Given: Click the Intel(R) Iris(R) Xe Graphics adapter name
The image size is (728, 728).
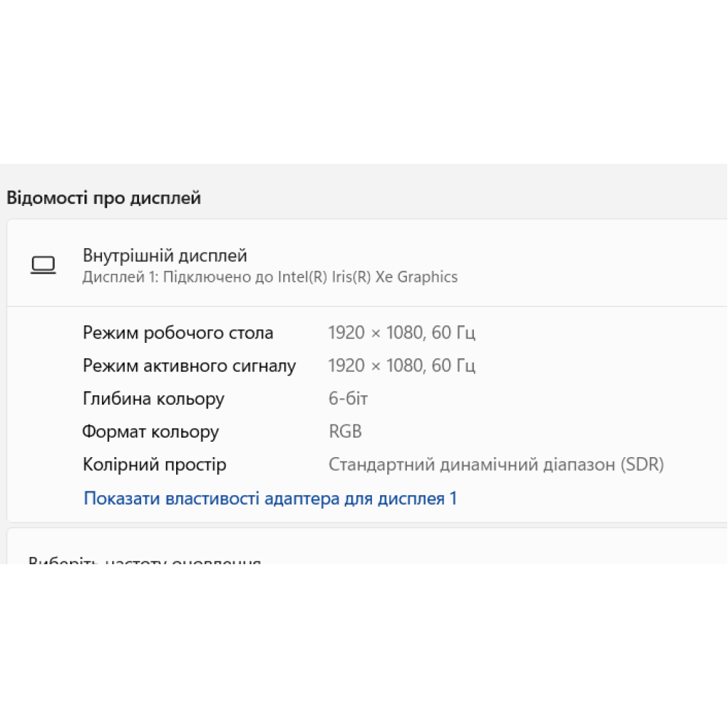Looking at the screenshot, I should coord(368,277).
